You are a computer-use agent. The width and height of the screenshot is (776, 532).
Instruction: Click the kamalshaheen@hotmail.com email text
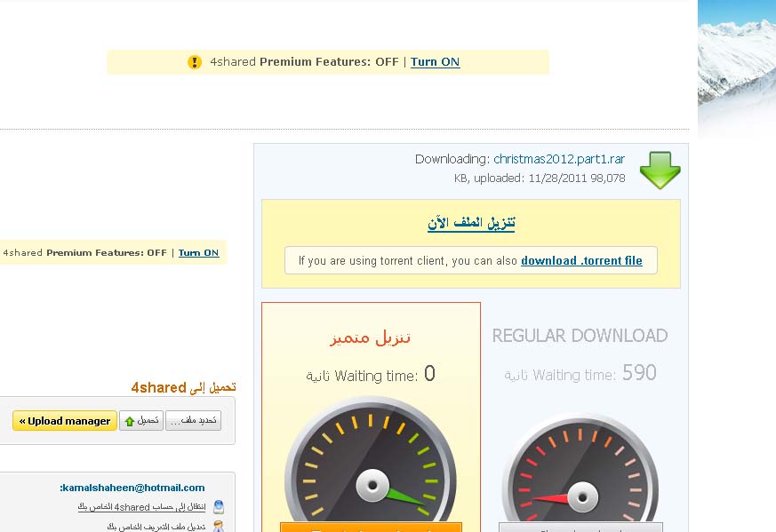[x=132, y=488]
